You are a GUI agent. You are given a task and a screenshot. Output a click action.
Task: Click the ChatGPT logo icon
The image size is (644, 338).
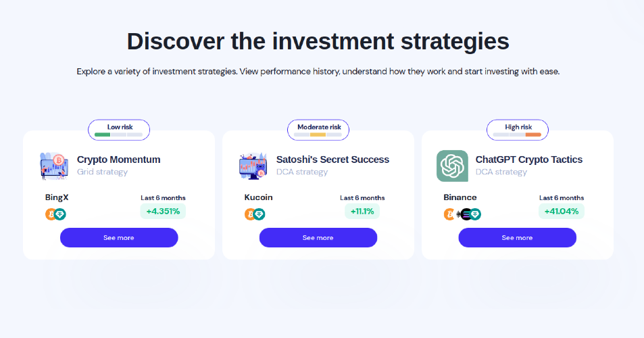point(452,166)
